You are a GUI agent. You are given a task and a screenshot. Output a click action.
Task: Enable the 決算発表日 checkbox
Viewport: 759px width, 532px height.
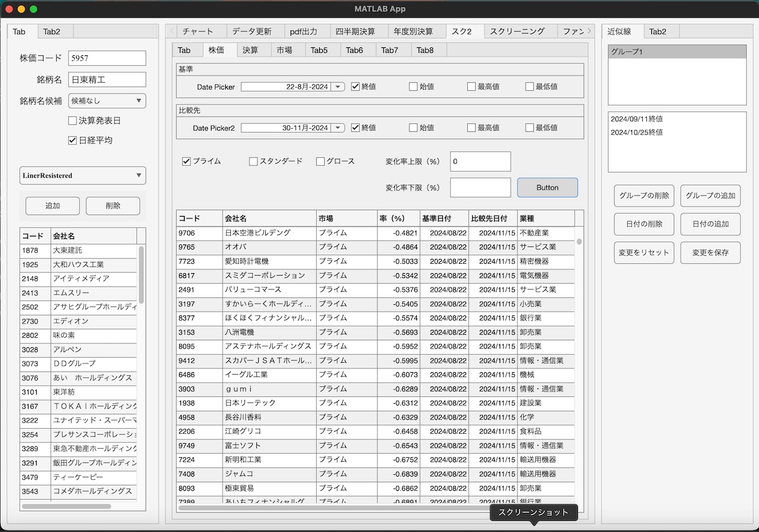pyautogui.click(x=72, y=121)
